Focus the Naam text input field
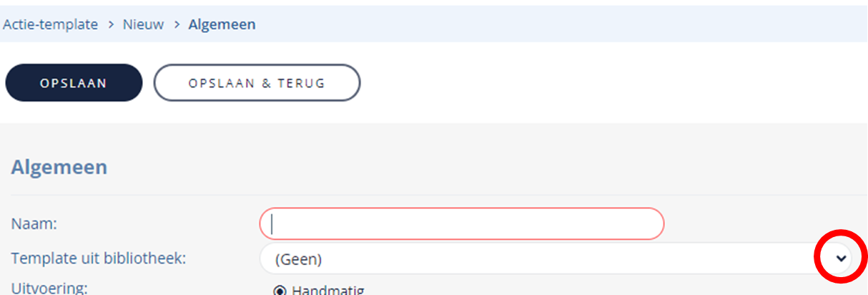The width and height of the screenshot is (868, 295). [462, 224]
